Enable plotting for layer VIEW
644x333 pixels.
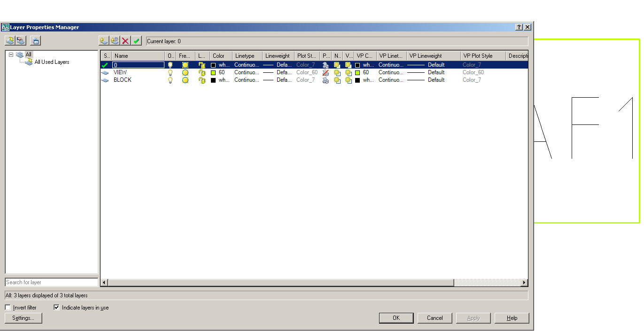(326, 73)
